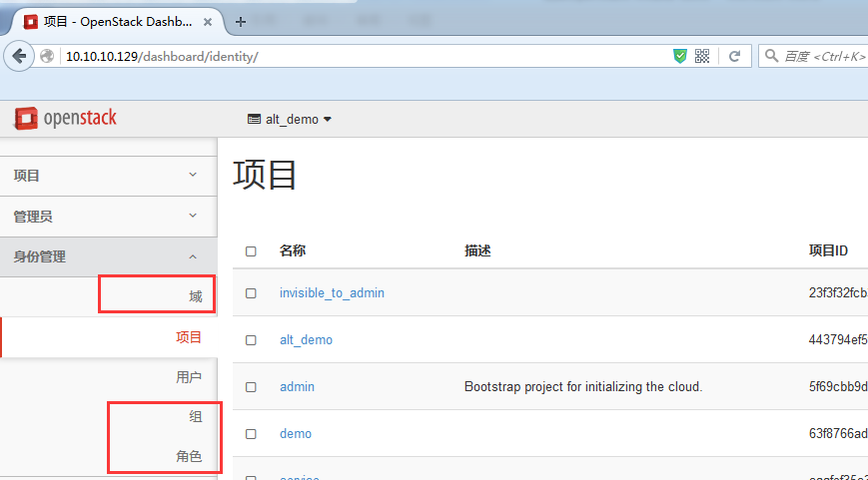This screenshot has height=480, width=868.
Task: Click the alt_demo project list icon
Action: pos(254,119)
